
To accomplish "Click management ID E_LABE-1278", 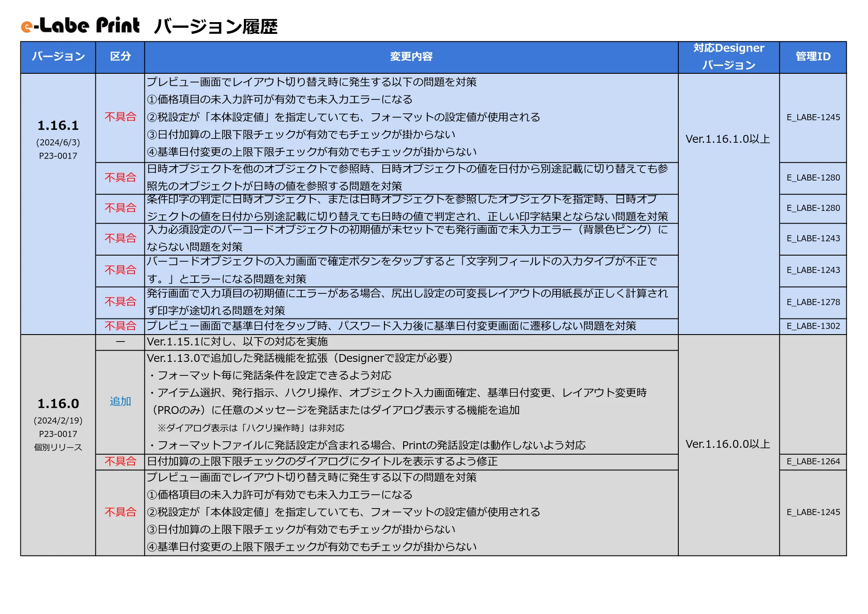I will pyautogui.click(x=813, y=302).
